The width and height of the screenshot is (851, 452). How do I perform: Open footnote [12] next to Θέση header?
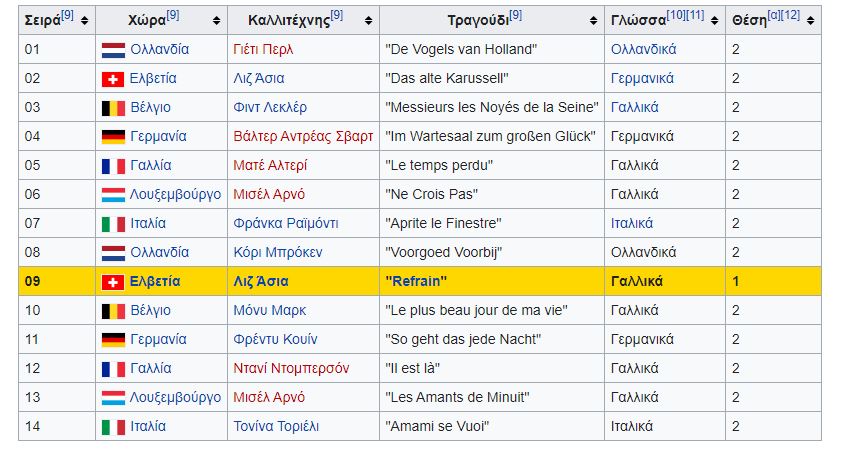[791, 15]
